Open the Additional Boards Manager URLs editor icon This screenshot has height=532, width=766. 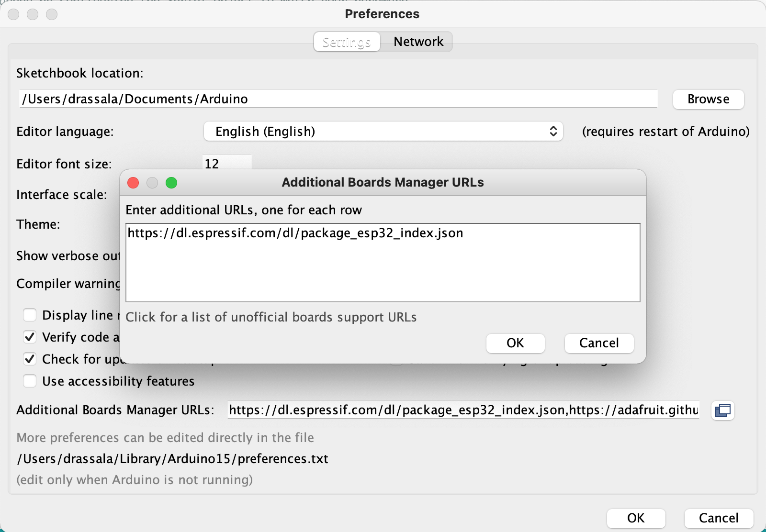[722, 410]
